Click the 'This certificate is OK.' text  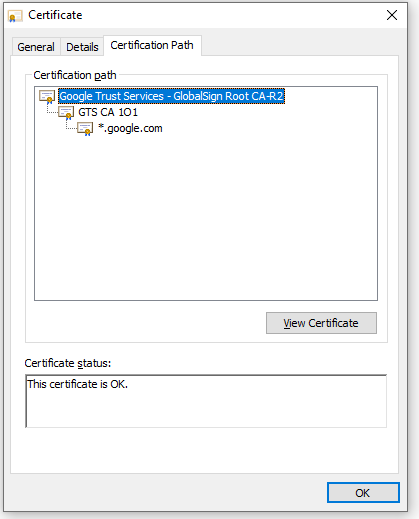[x=77, y=384]
